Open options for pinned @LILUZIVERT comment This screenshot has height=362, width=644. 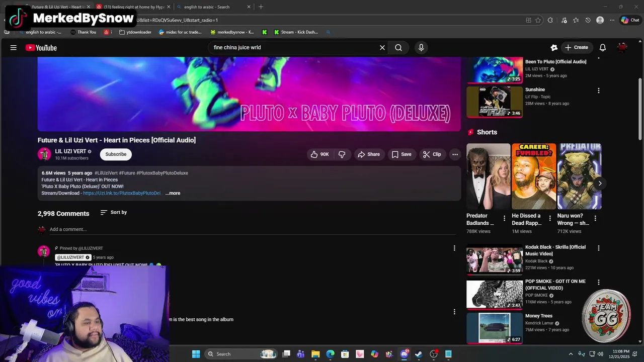point(454,248)
